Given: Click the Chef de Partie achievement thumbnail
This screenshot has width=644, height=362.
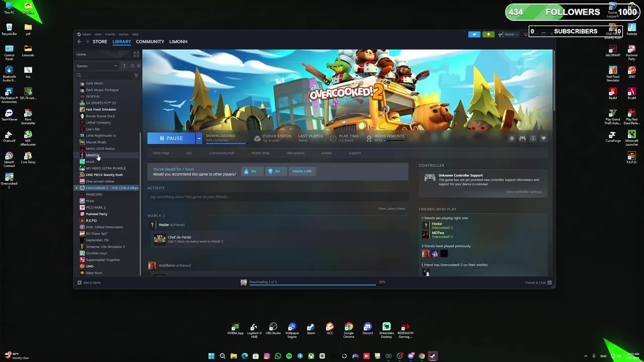Looking at the screenshot, I should pyautogui.click(x=159, y=239).
